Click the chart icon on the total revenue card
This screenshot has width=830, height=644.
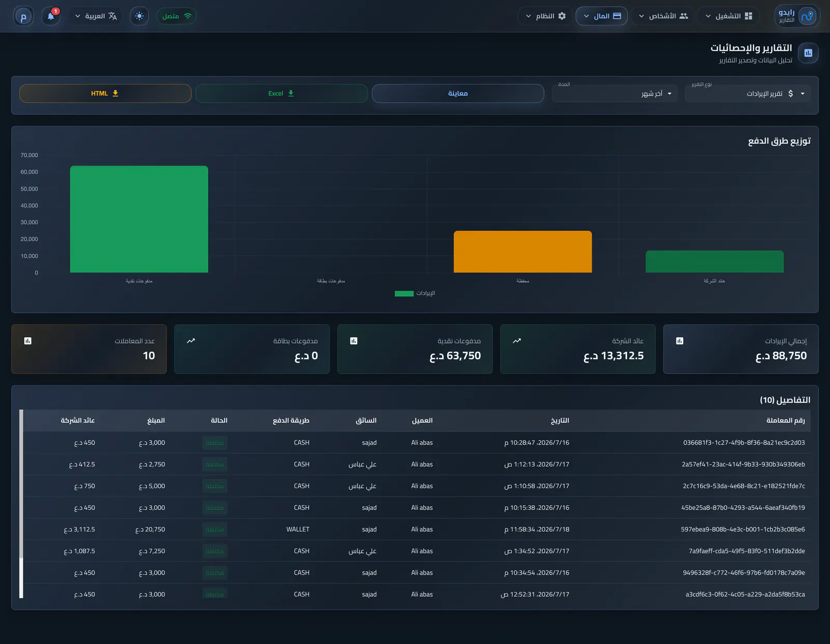pos(680,341)
